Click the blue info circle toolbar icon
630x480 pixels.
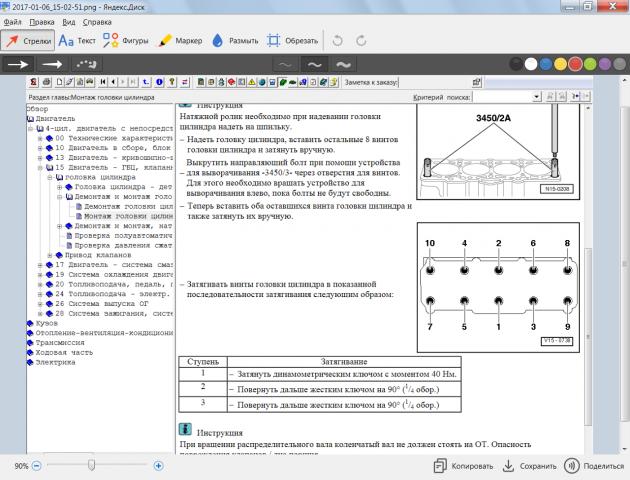click(x=160, y=82)
